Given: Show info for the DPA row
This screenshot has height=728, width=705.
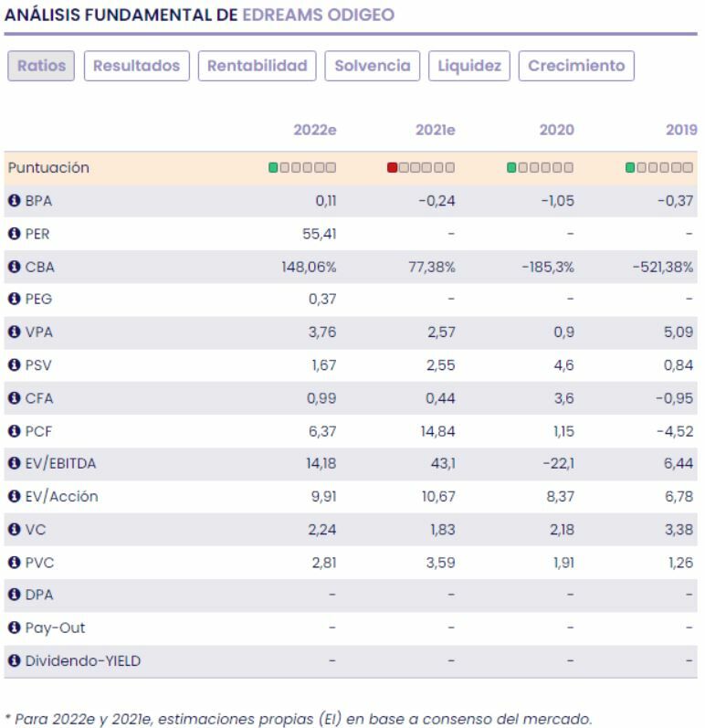Looking at the screenshot, I should [x=14, y=596].
